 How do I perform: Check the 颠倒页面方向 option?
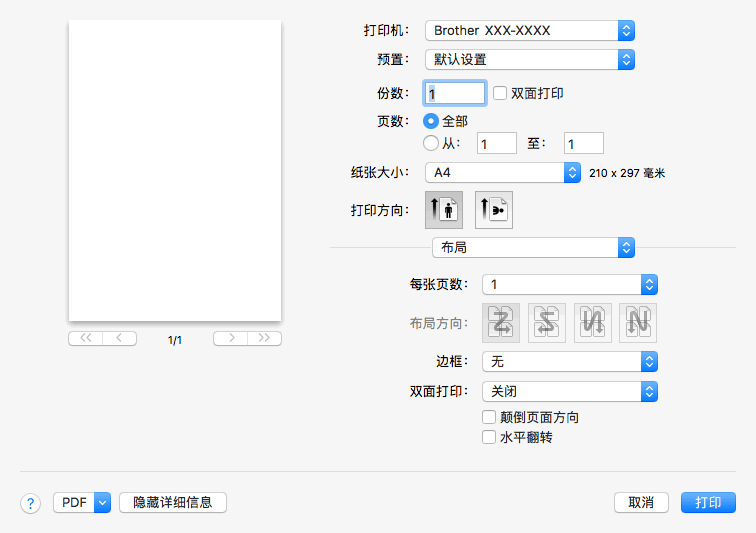click(489, 417)
